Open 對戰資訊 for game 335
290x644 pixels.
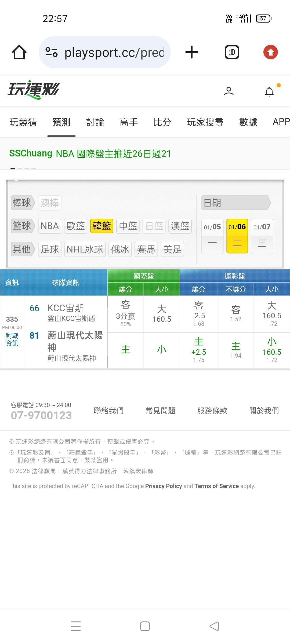12,339
